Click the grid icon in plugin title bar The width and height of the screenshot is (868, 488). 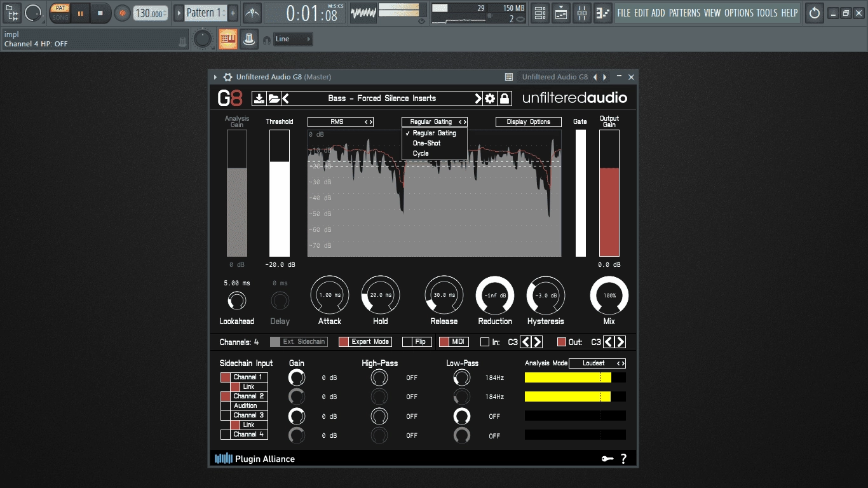pos(509,77)
